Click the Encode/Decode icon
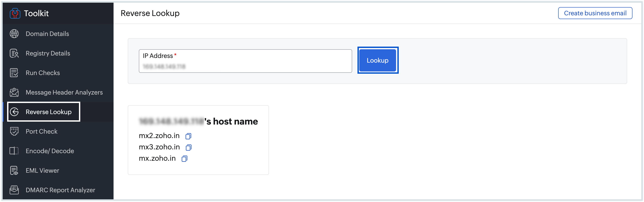The width and height of the screenshot is (644, 202). pyautogui.click(x=14, y=151)
